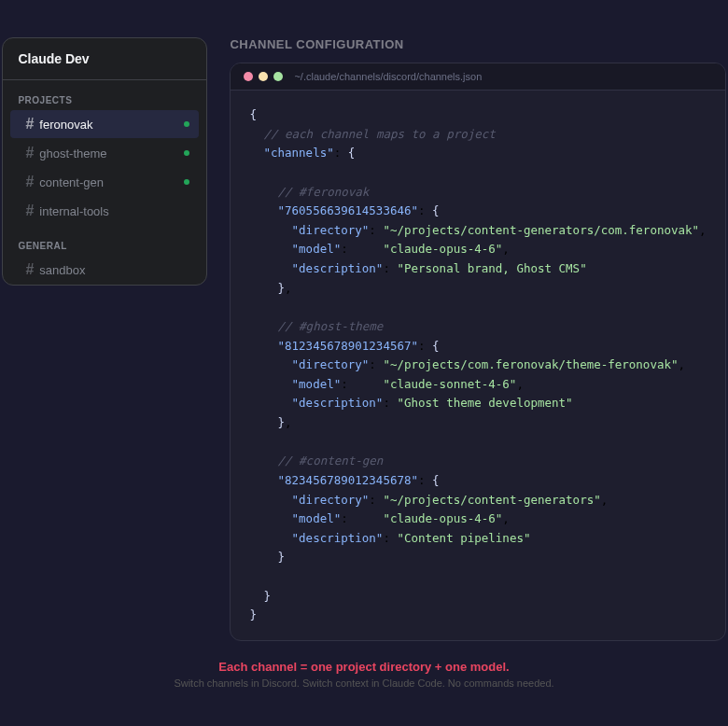Select the content-gen channel
The image size is (728, 726).
click(105, 182)
